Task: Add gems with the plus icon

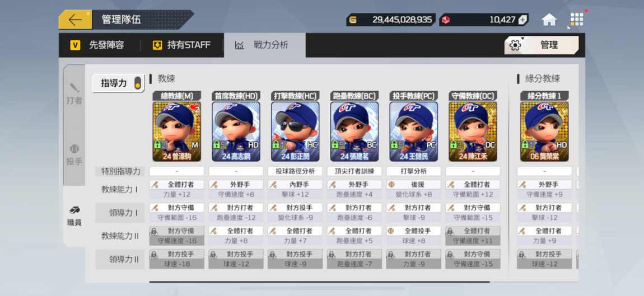Action: [522, 20]
